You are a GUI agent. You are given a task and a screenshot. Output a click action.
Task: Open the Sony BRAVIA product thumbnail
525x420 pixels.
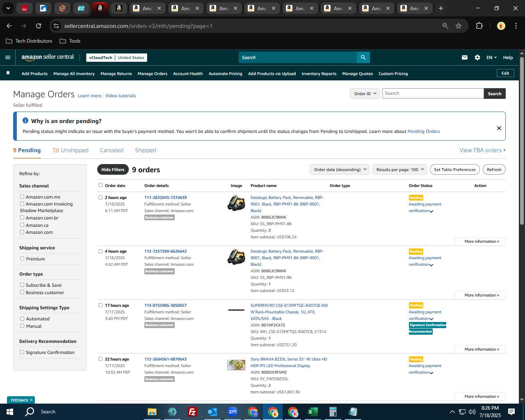click(236, 365)
